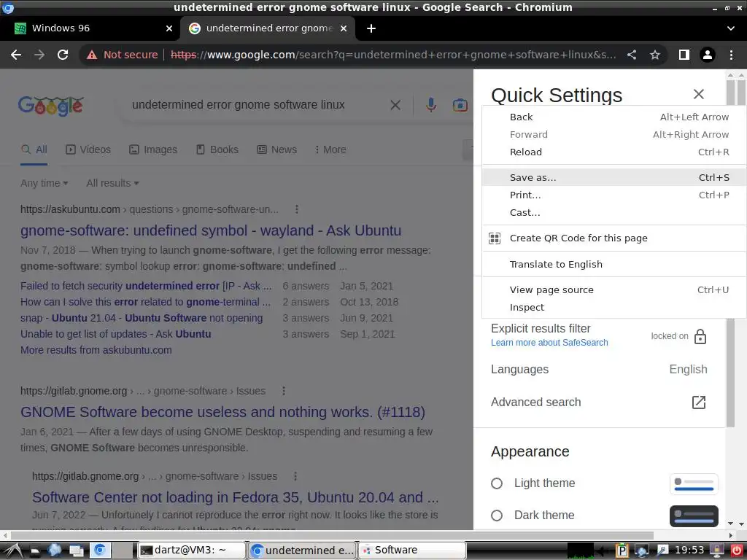Click the power icon in system tray

point(737,551)
